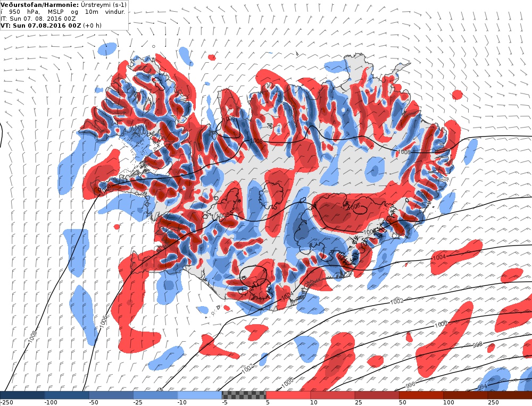532x406 pixels.
Task: Click the "950 hPa, MSLP og 10m vindur" line
Action: coord(63,12)
